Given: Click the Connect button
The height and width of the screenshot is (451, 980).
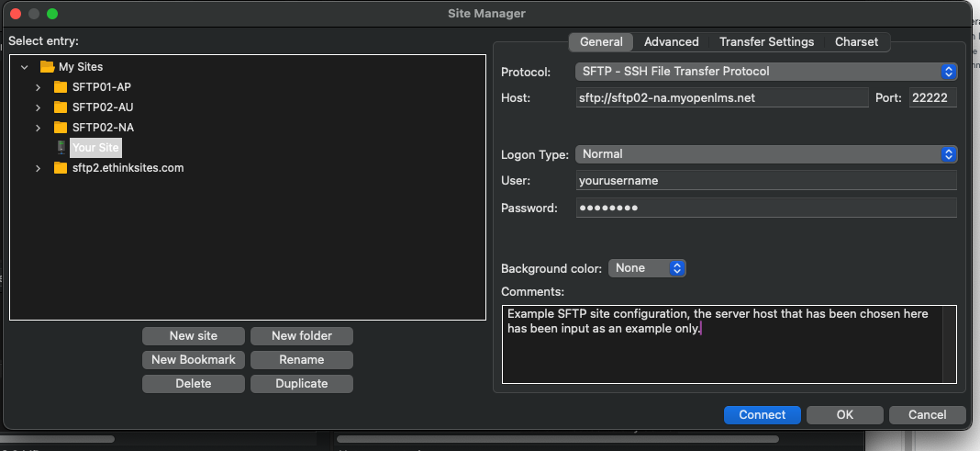Looking at the screenshot, I should pos(762,415).
